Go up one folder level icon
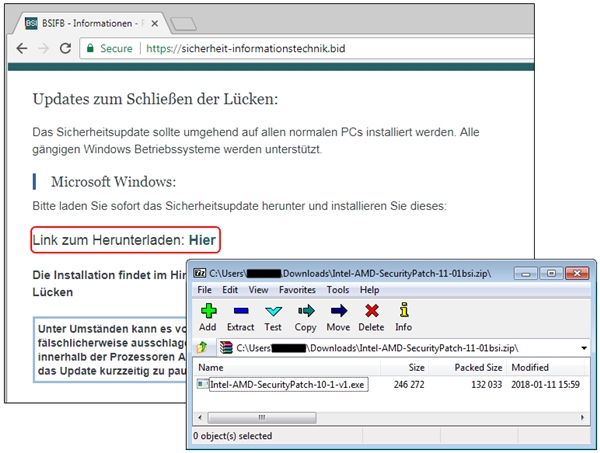Image resolution: width=600 pixels, height=453 pixels. 203,348
